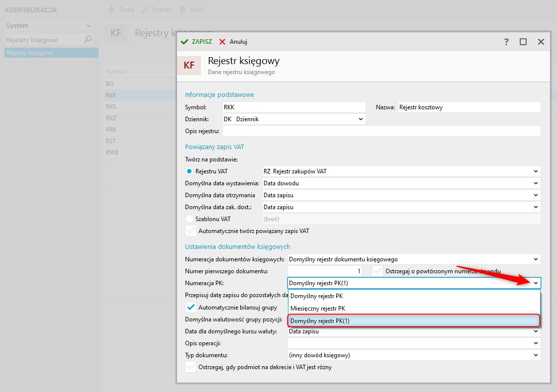
Task: Toggle Automatycznie bilansuj grupy checkbox
Action: tap(191, 307)
